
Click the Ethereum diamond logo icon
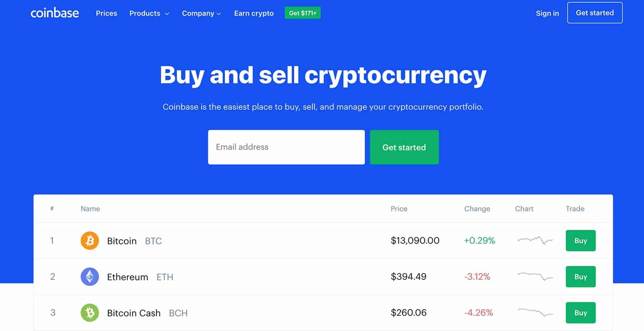tap(90, 277)
